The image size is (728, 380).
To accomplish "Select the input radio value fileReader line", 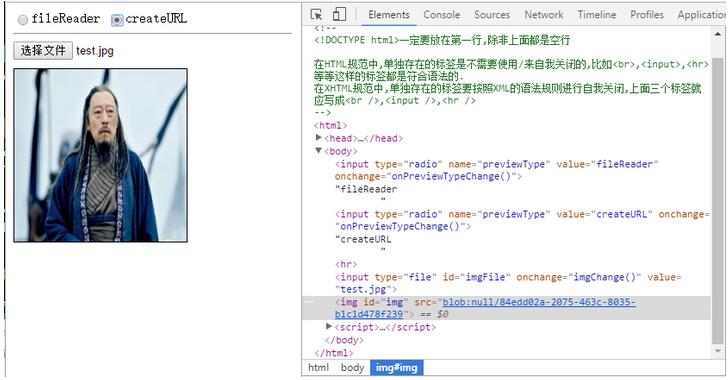I will 497,170.
